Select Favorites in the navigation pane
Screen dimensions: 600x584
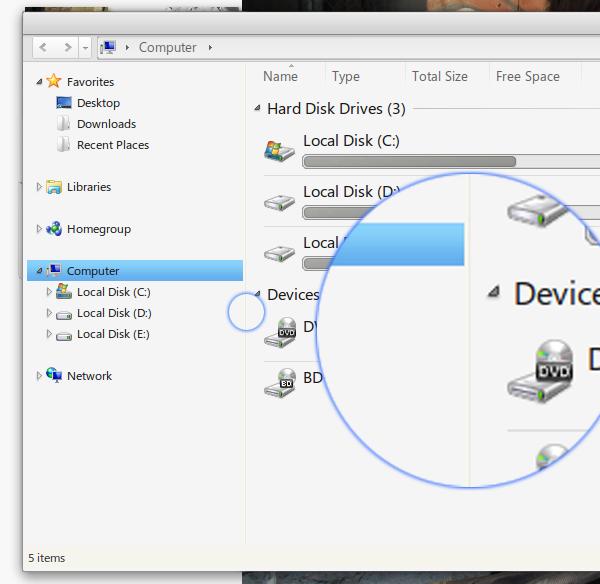90,82
